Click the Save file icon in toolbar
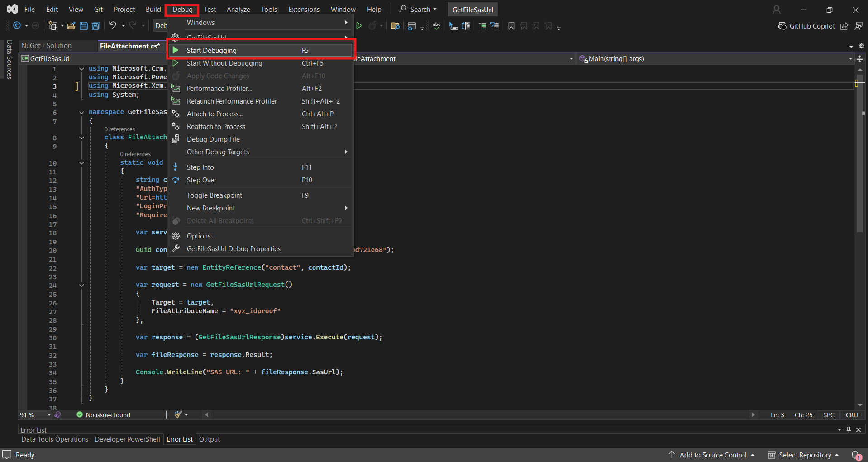The width and height of the screenshot is (868, 462). click(x=84, y=26)
